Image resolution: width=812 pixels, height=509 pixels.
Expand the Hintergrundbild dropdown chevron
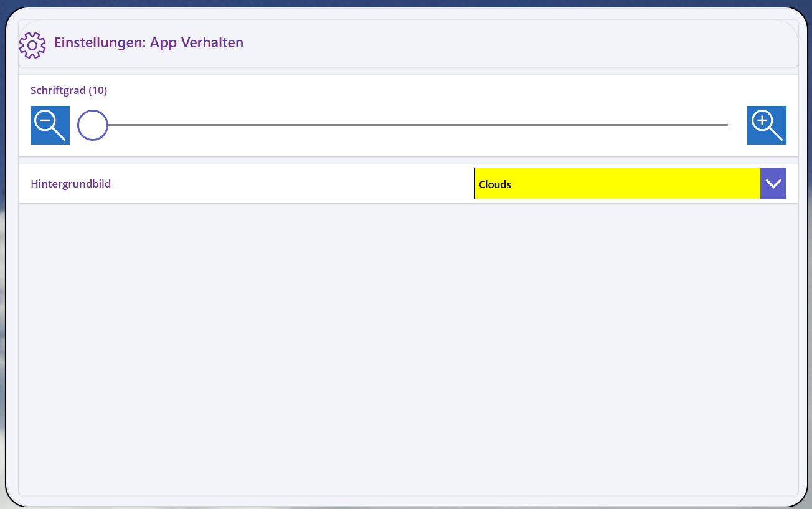[x=773, y=184]
